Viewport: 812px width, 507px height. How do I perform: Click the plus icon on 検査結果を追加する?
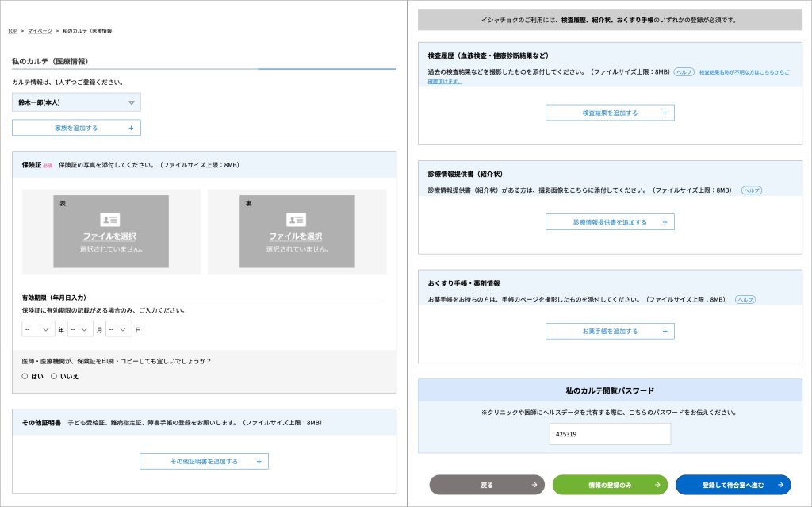(x=664, y=113)
